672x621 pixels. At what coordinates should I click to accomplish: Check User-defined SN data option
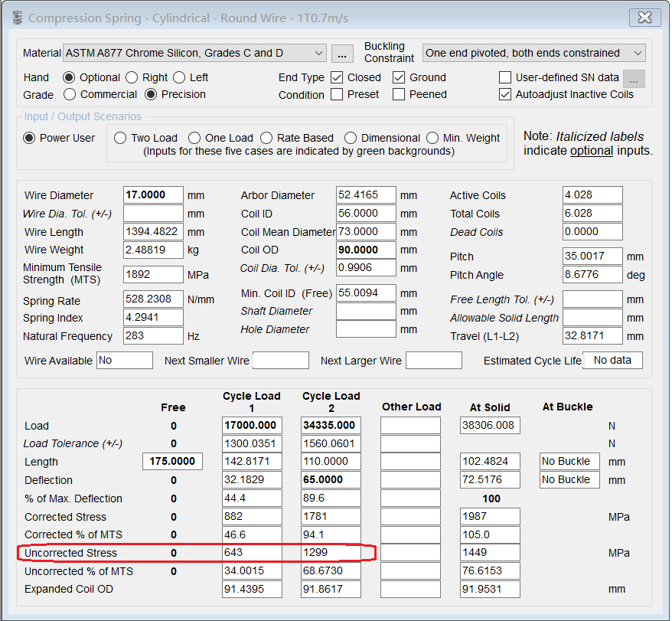[x=505, y=77]
